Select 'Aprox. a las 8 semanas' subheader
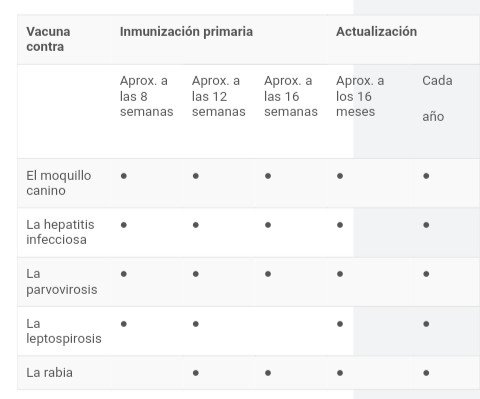 point(146,96)
